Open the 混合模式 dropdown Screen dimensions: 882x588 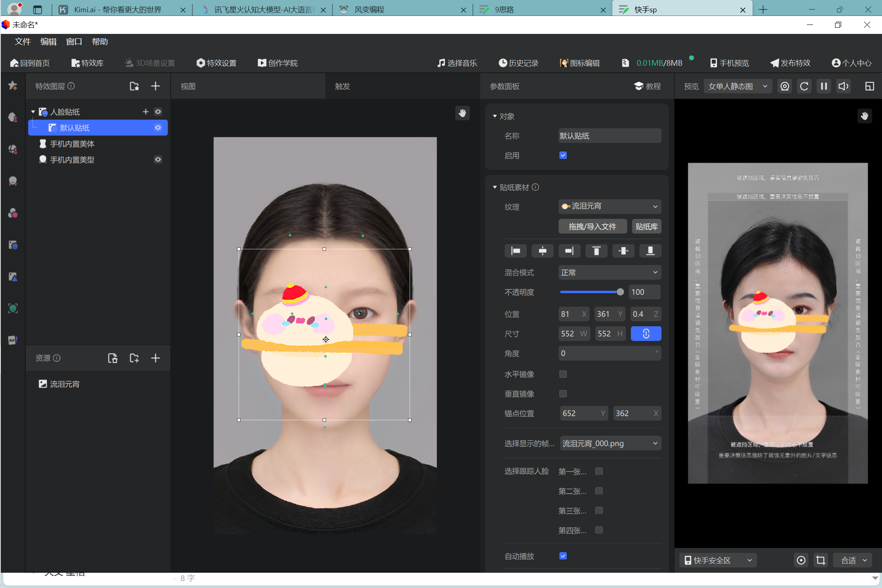pyautogui.click(x=610, y=272)
